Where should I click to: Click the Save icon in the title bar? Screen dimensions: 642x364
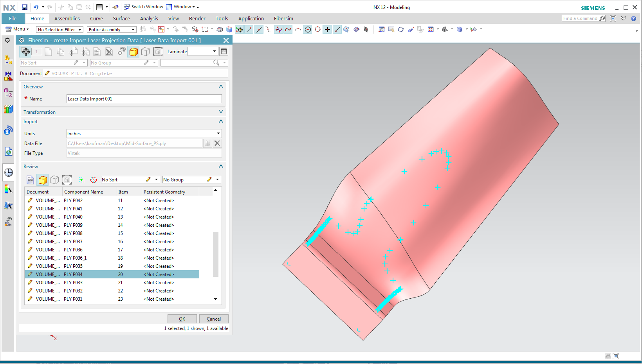tap(25, 7)
